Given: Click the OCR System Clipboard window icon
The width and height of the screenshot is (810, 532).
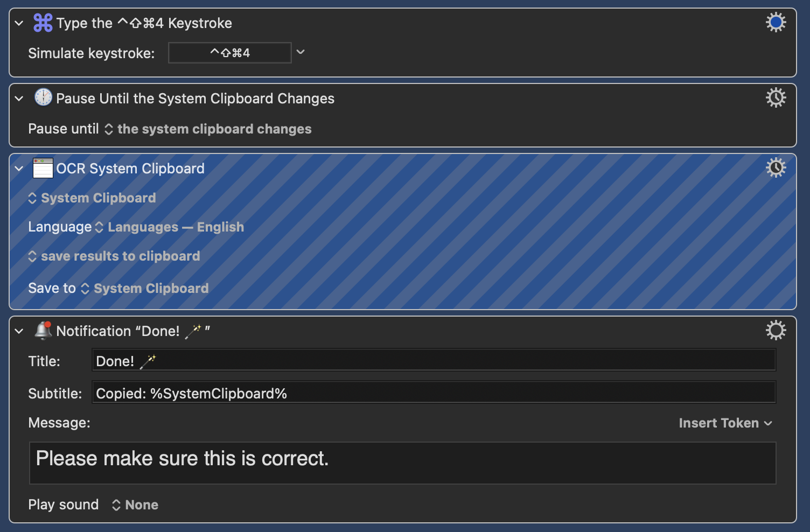Looking at the screenshot, I should [43, 168].
